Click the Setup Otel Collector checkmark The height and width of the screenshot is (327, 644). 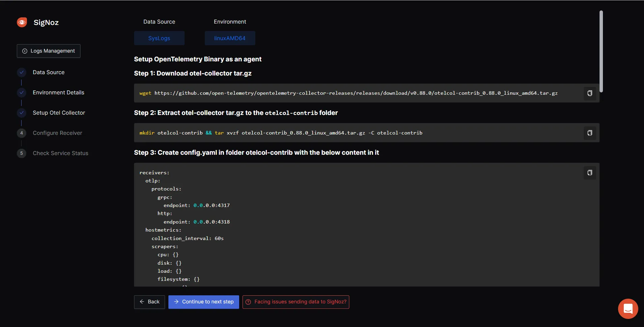pos(21,113)
